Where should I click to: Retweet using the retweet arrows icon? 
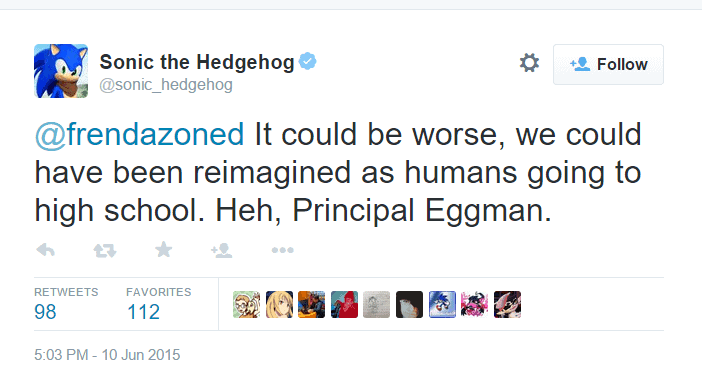click(105, 250)
